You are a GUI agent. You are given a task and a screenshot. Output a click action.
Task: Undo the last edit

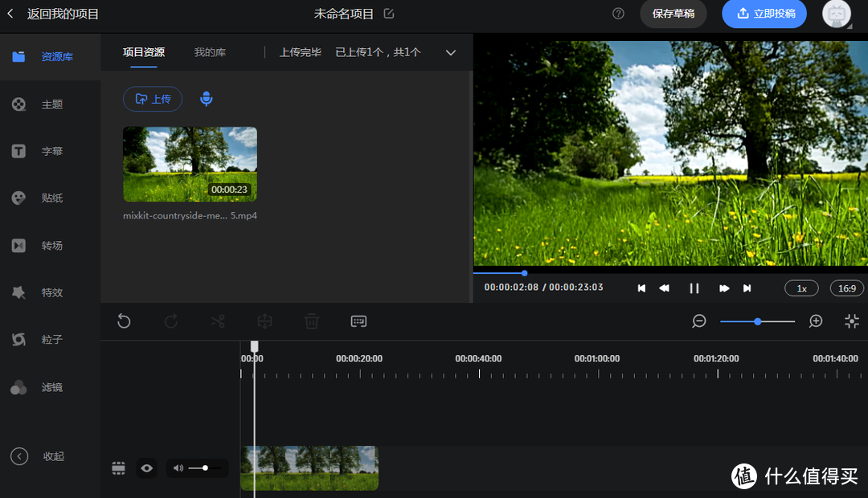point(124,321)
